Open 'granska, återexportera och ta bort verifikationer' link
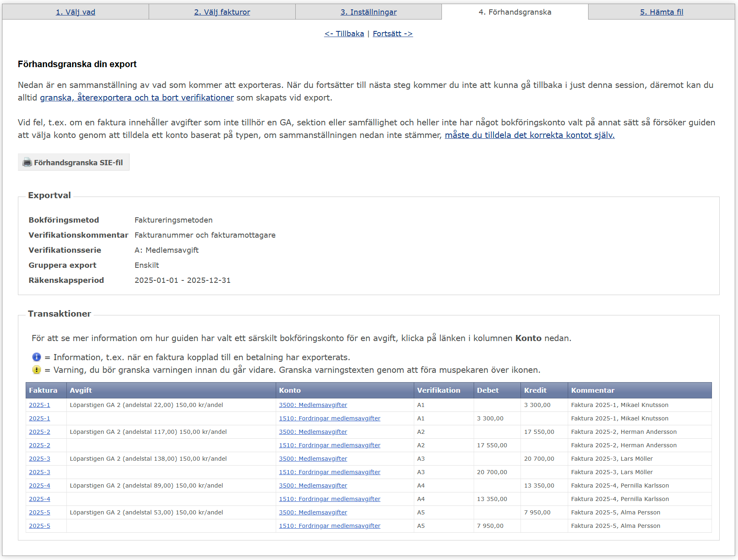Viewport: 738px width, 560px height. click(137, 98)
